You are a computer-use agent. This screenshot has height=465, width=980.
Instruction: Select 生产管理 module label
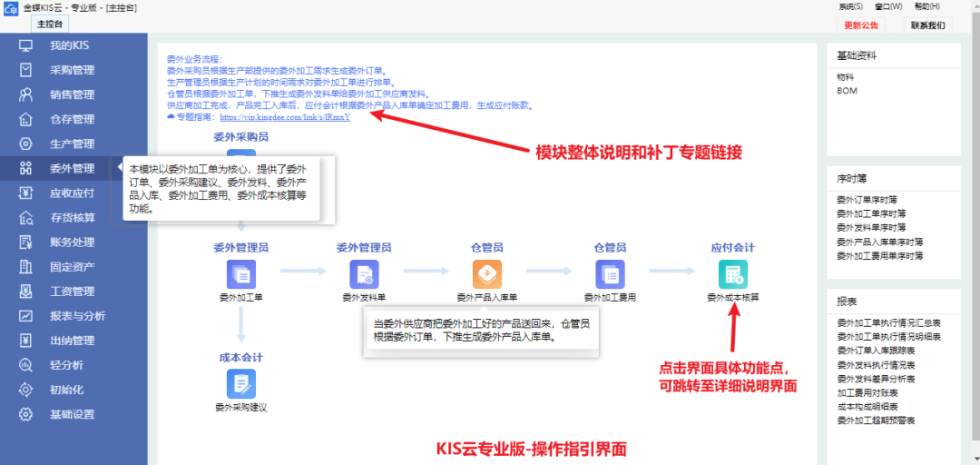pos(73,143)
